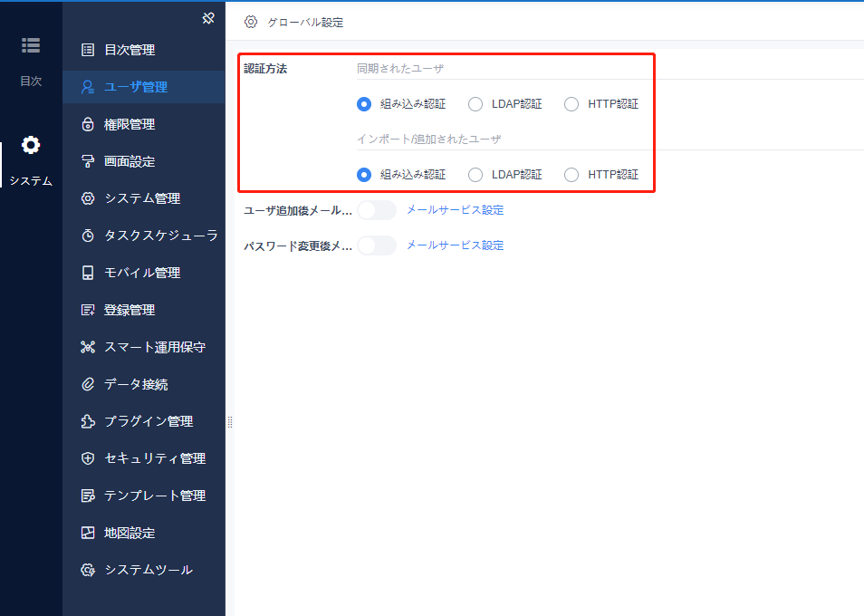Click the タスクスケジューラ clock icon
The image size is (864, 616).
tap(88, 236)
